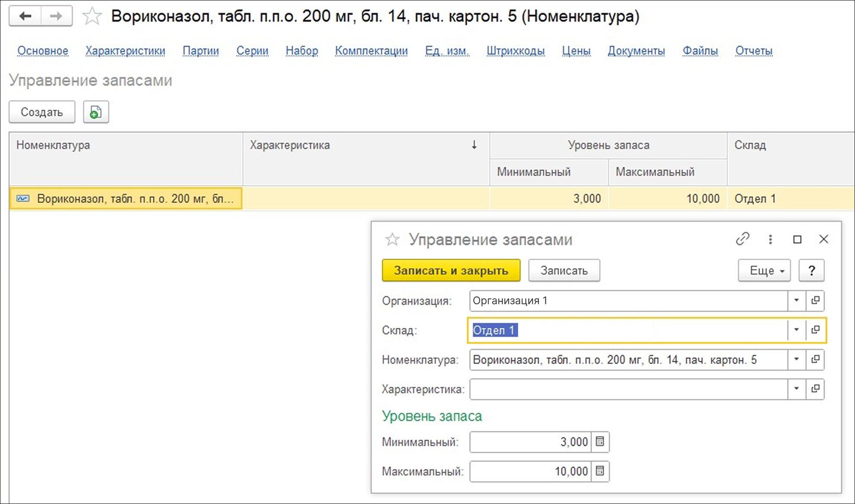
Task: Open calculator for Максимальный field
Action: [600, 471]
